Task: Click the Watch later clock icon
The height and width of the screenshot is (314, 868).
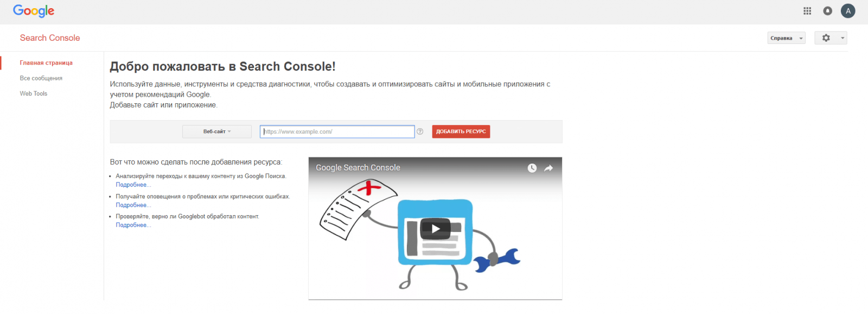Action: 532,168
